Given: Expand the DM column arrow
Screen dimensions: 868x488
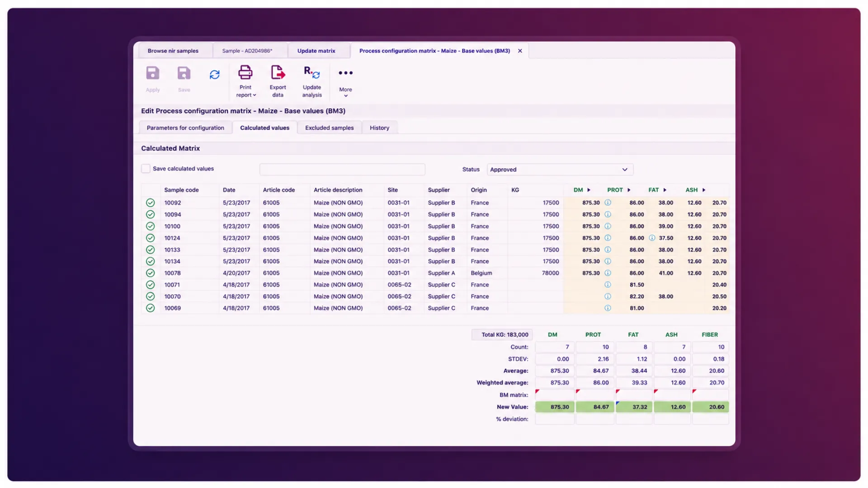Looking at the screenshot, I should [589, 190].
